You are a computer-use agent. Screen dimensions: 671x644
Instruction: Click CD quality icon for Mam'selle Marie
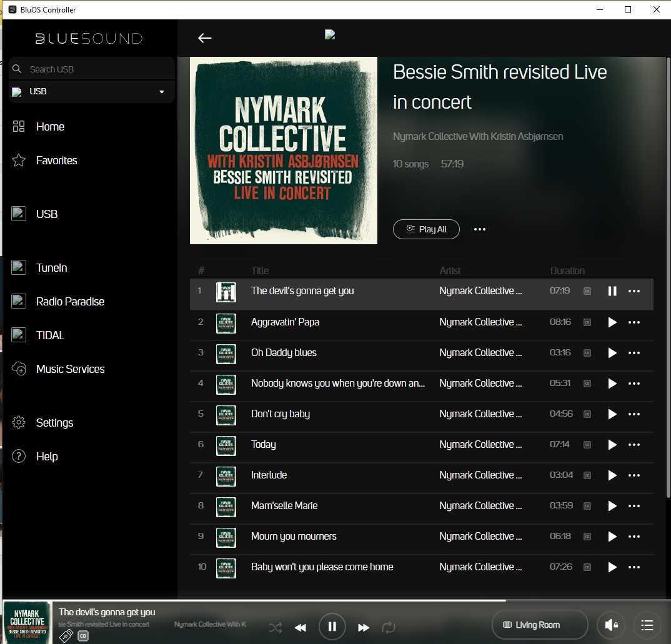pyautogui.click(x=587, y=506)
